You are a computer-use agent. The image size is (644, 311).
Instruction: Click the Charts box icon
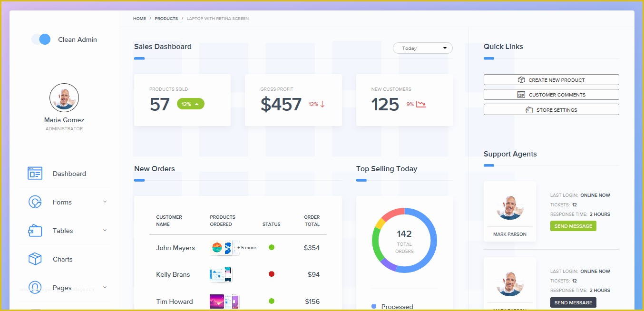tap(35, 259)
